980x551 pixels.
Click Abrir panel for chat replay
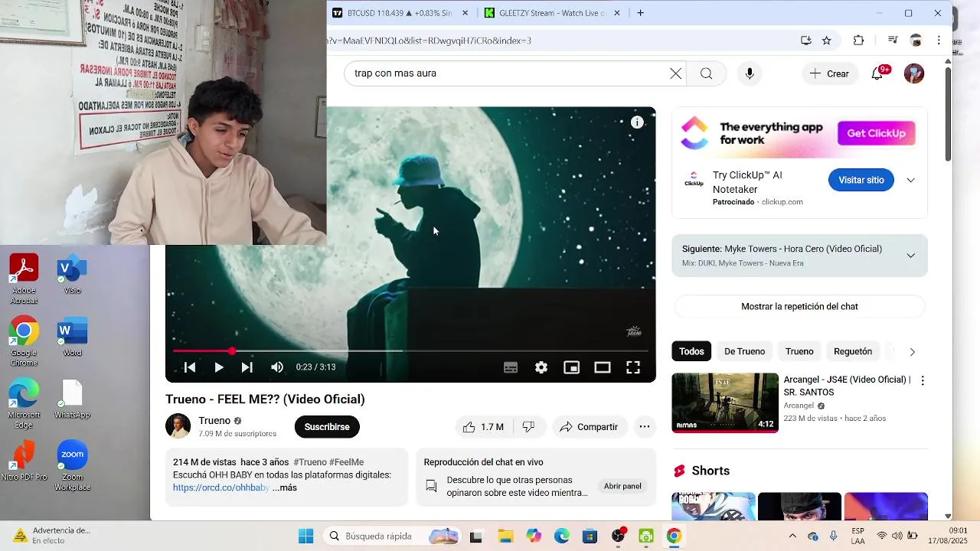pyautogui.click(x=622, y=486)
